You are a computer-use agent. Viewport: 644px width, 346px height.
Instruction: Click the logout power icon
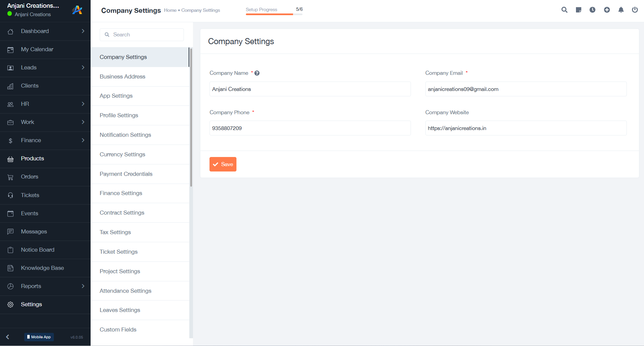(635, 10)
